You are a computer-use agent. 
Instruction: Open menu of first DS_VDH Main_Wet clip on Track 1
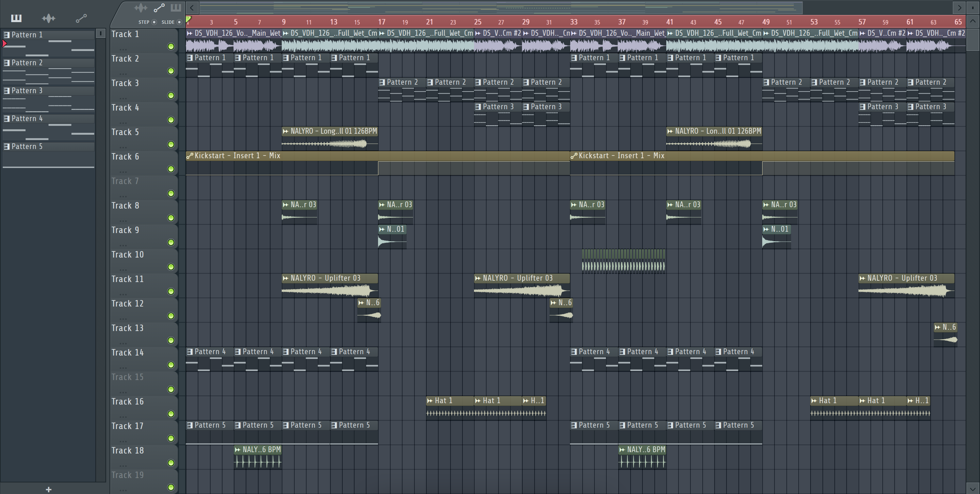point(190,33)
